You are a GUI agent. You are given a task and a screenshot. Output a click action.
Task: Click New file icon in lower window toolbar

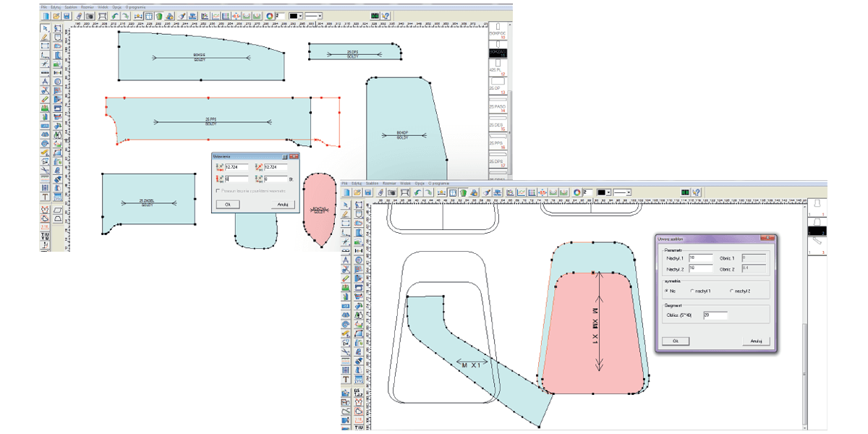347,192
